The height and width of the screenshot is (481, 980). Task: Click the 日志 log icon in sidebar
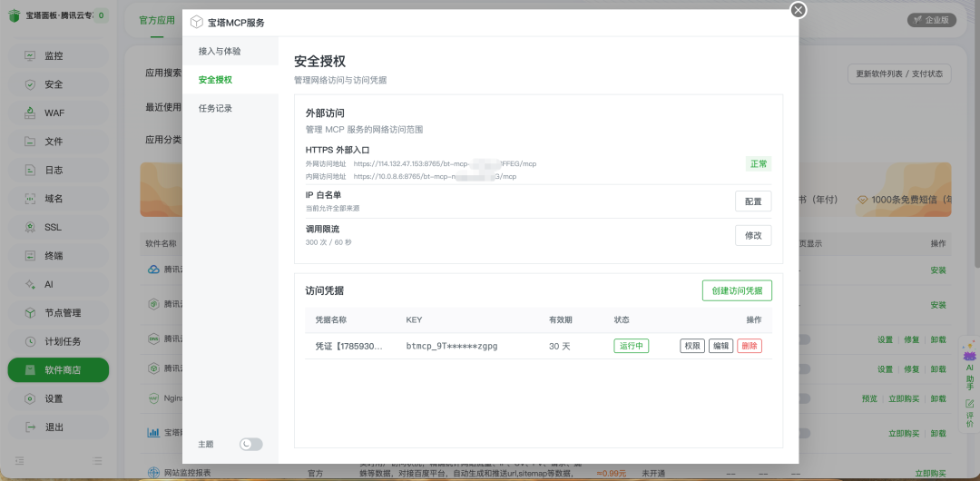[30, 170]
